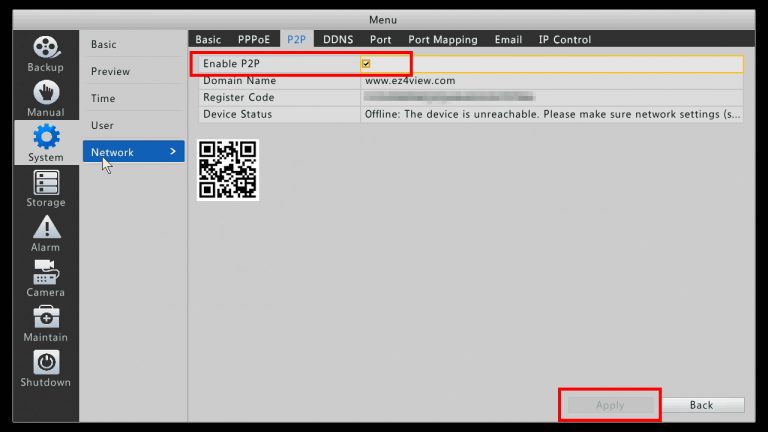Click the Offline device status message
The image size is (768, 432).
click(x=552, y=114)
